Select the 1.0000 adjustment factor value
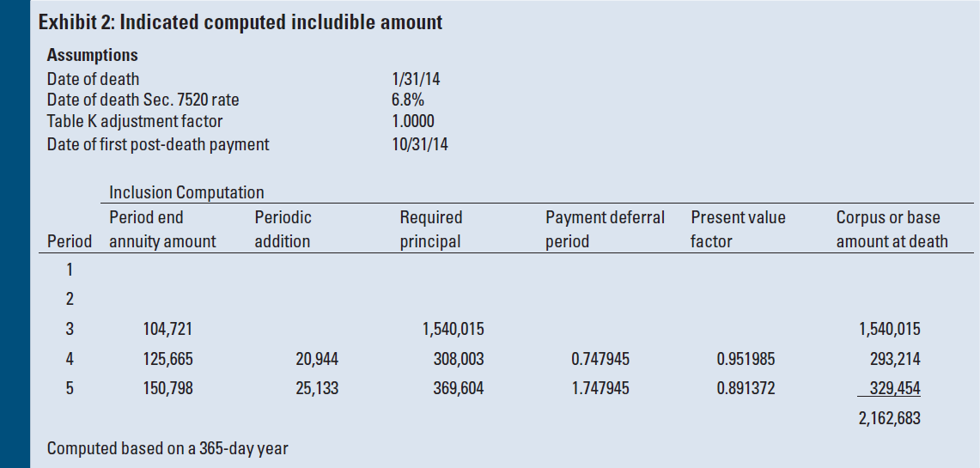The height and width of the screenshot is (468, 980). pyautogui.click(x=412, y=122)
